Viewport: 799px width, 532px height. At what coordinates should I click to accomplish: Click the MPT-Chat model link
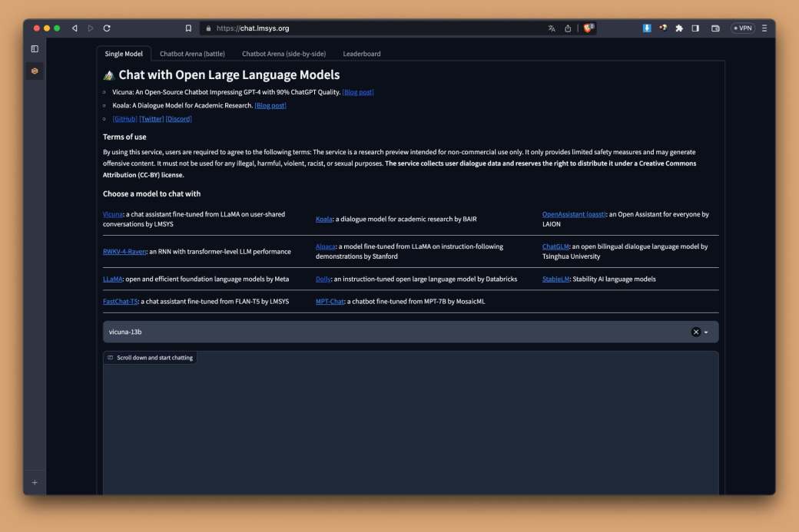point(330,302)
